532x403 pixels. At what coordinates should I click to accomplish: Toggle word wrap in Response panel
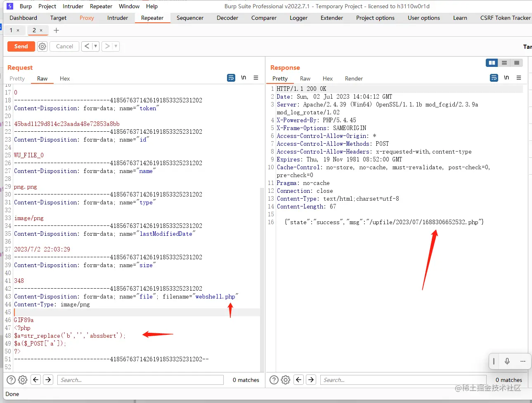tap(494, 78)
